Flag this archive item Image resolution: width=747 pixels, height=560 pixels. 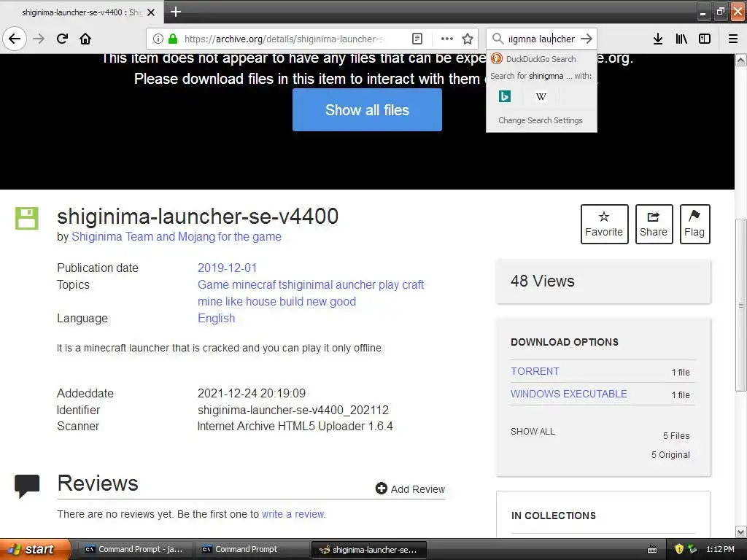[x=694, y=225]
